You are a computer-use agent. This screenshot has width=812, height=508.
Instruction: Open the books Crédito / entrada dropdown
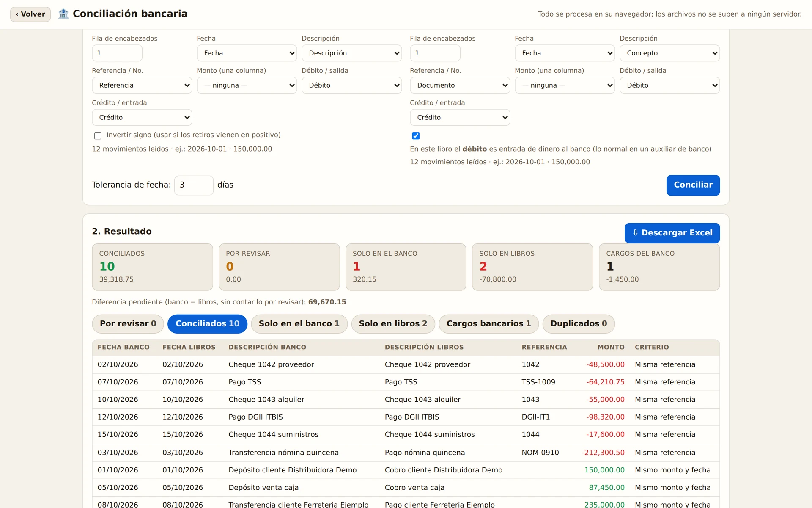460,117
